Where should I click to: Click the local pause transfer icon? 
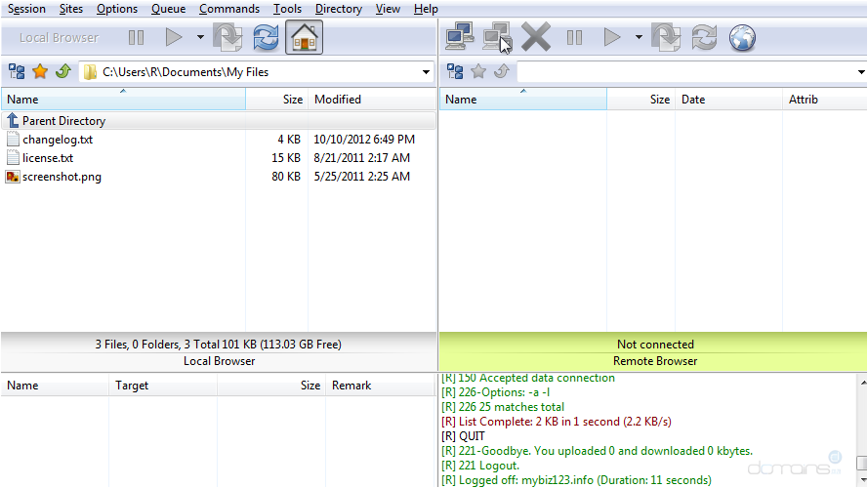tap(136, 38)
